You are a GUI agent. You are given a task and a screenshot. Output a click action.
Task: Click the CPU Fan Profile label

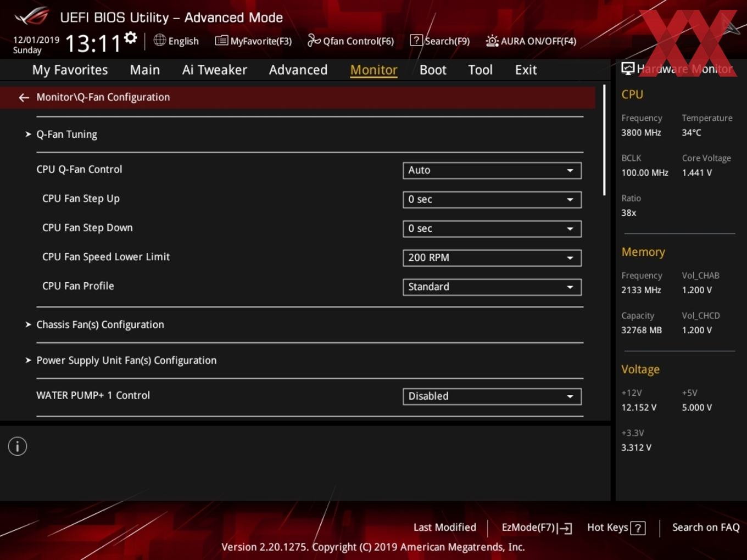(x=78, y=286)
